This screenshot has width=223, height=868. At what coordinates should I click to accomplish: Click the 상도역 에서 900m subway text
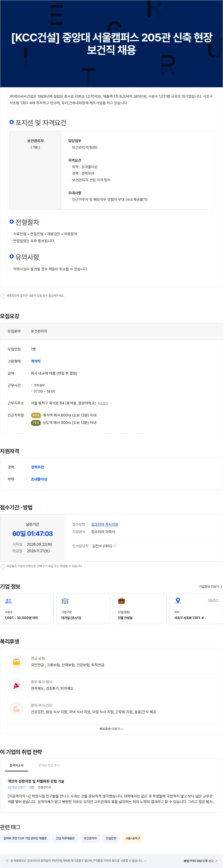[70, 423]
